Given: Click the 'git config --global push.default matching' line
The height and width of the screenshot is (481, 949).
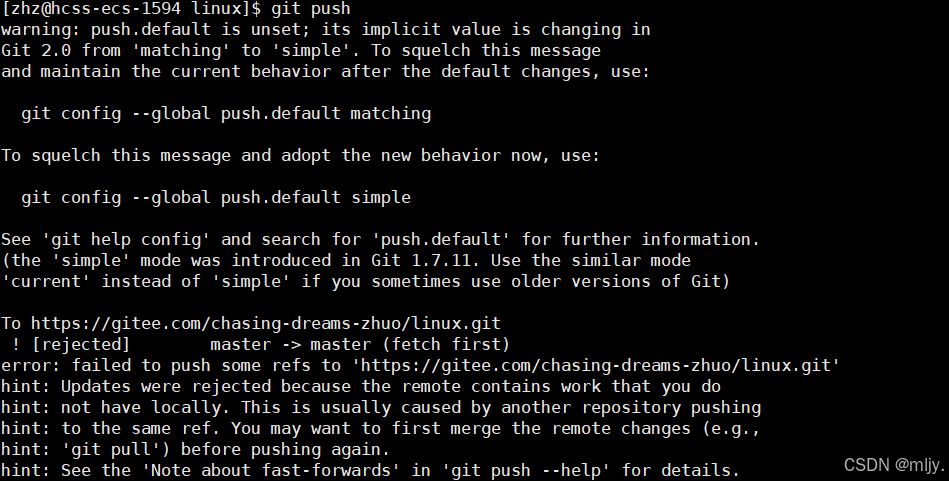Looking at the screenshot, I should [226, 113].
